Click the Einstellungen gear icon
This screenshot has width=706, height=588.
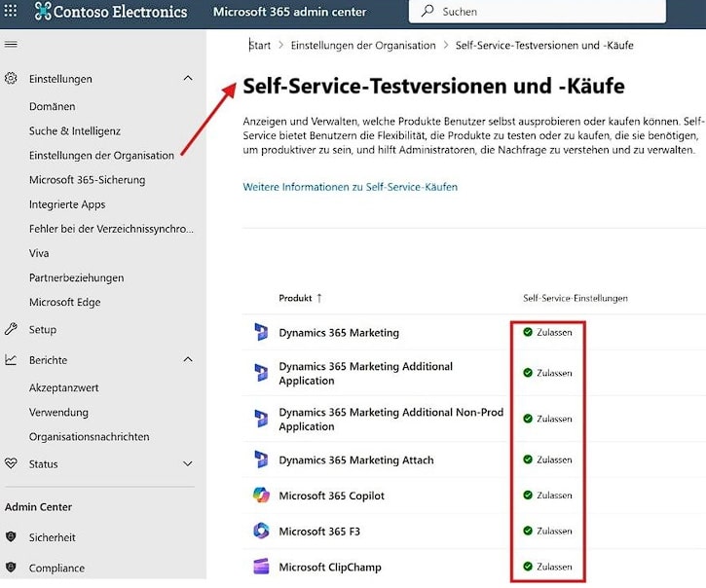[11, 78]
